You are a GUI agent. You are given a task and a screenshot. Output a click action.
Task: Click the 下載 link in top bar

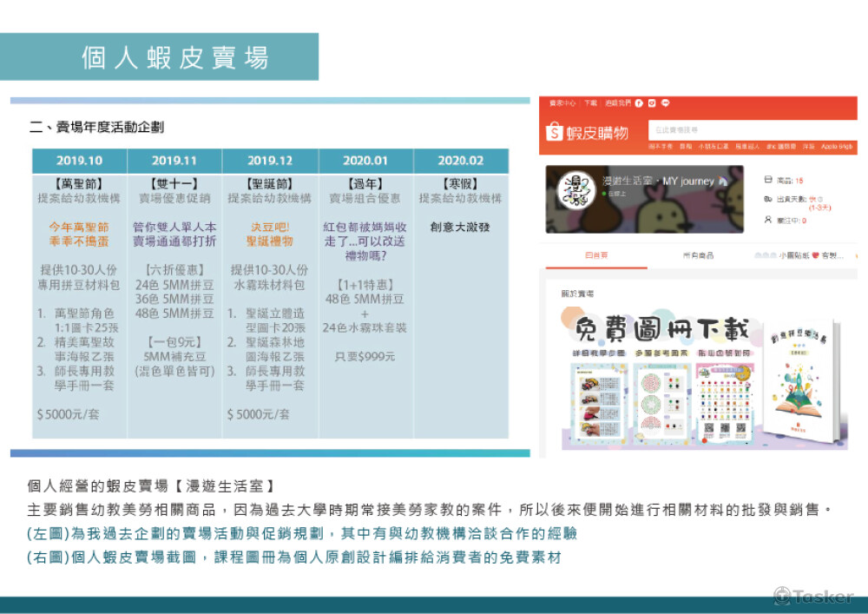point(590,103)
